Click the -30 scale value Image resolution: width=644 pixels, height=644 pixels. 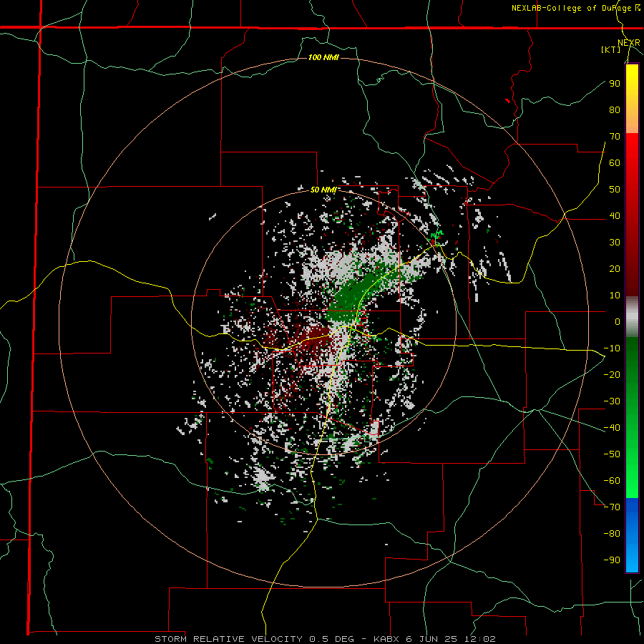coord(612,401)
